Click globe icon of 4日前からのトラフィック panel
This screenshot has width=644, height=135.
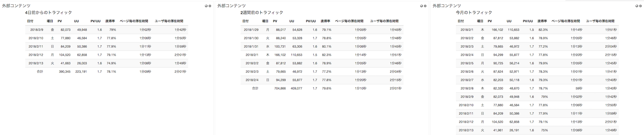(x=206, y=6)
